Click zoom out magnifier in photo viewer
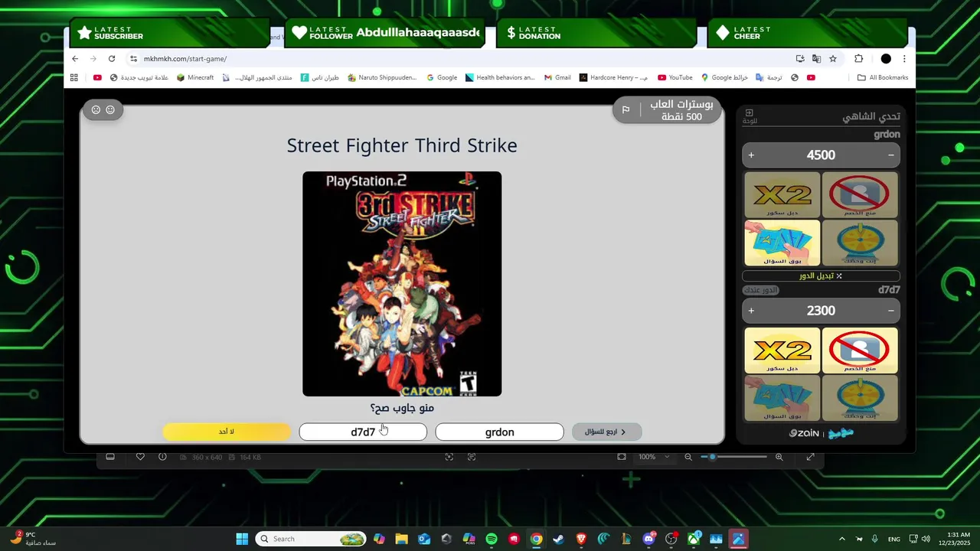 pos(688,457)
